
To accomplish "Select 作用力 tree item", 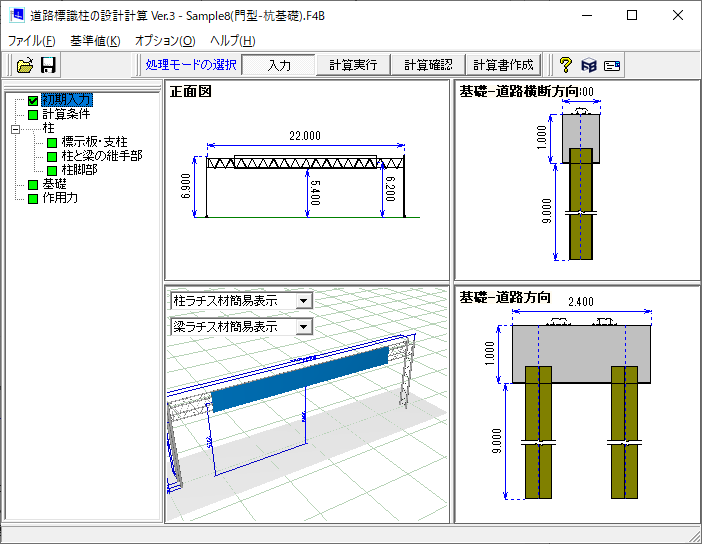I will [x=60, y=198].
